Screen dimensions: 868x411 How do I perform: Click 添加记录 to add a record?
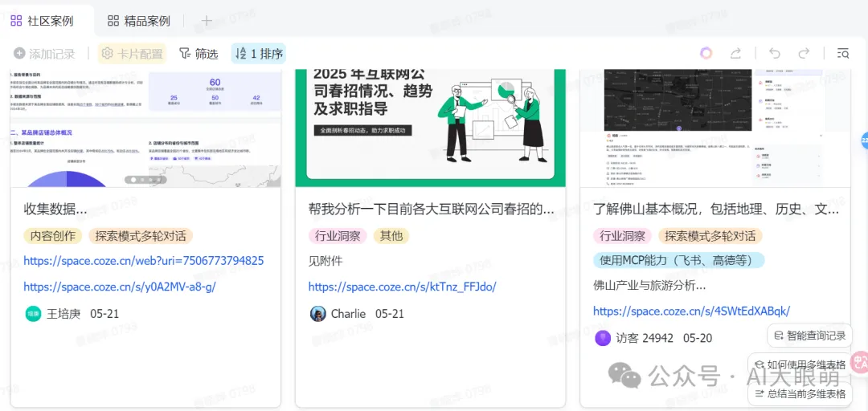point(44,54)
